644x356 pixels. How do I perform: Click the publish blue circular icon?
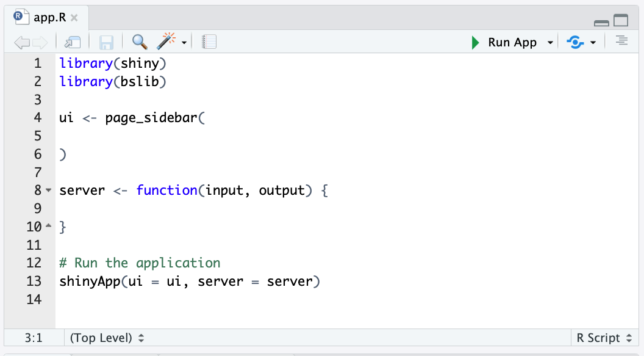pyautogui.click(x=575, y=42)
